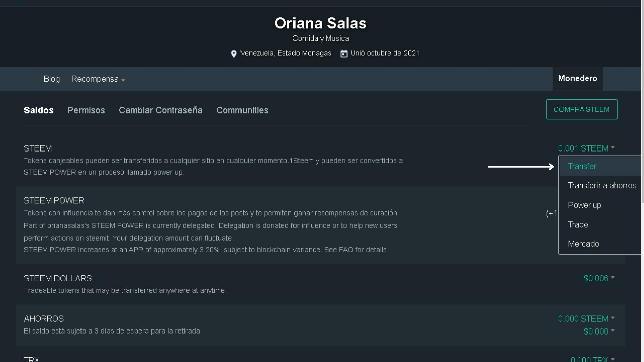The height and width of the screenshot is (362, 644).
Task: Click the calendar joined-date icon
Action: pos(344,54)
